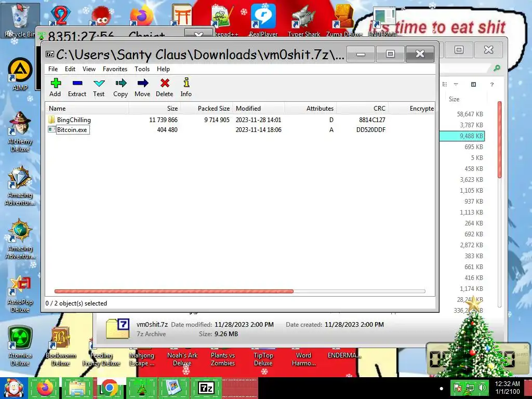The height and width of the screenshot is (399, 532).
Task: Click the Explorer search magnifier icon
Action: (x=497, y=68)
